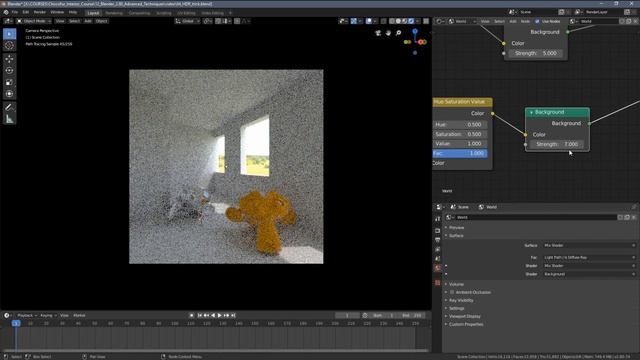The height and width of the screenshot is (360, 640).
Task: Expand the Preview panel
Action: (456, 228)
